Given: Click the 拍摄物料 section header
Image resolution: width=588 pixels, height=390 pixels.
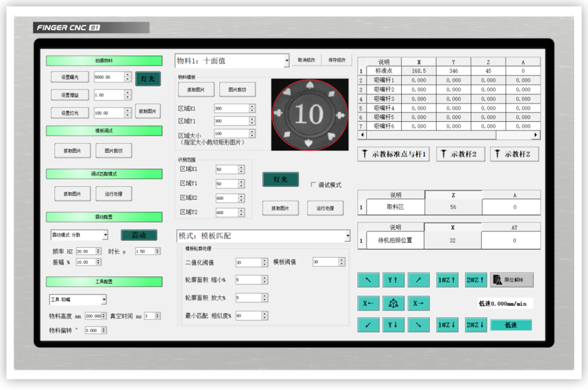Looking at the screenshot, I should (104, 61).
